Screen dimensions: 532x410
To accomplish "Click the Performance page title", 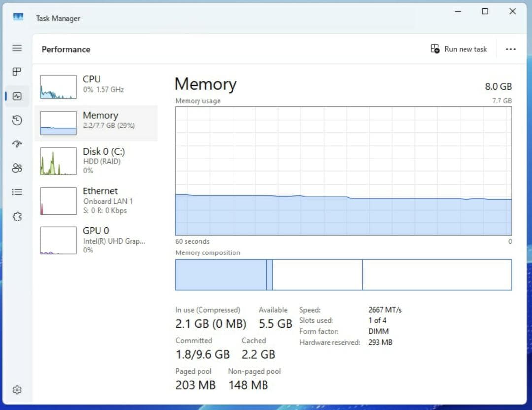I will click(x=66, y=49).
